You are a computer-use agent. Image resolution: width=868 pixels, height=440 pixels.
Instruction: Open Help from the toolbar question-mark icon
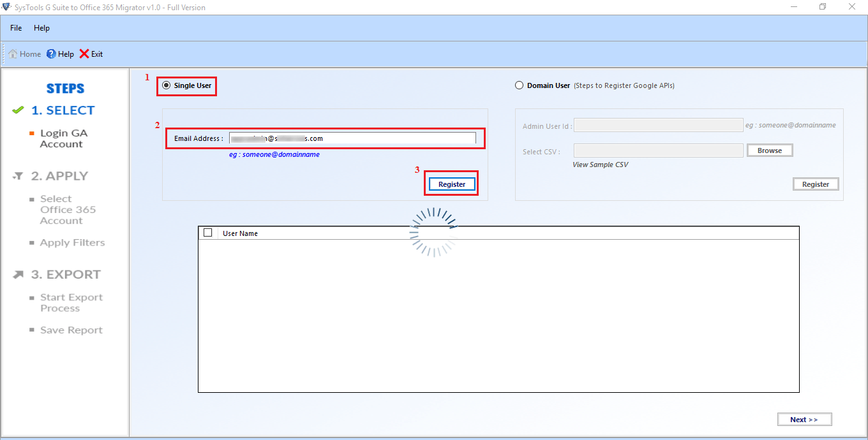point(51,54)
